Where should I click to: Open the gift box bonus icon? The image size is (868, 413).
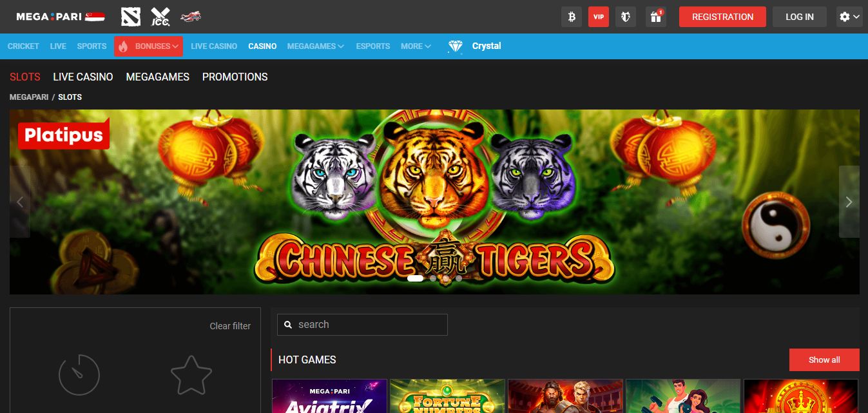pyautogui.click(x=655, y=17)
